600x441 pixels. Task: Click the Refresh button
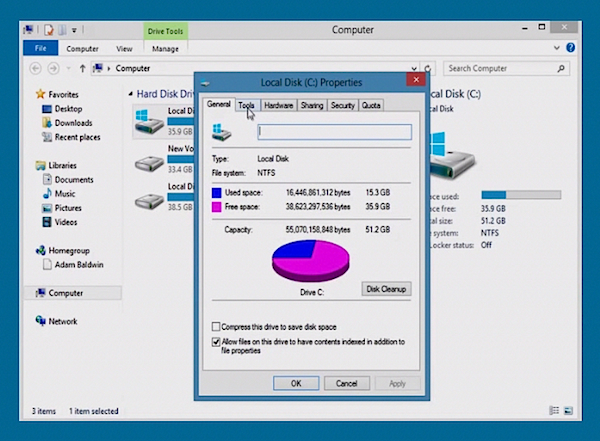(427, 69)
